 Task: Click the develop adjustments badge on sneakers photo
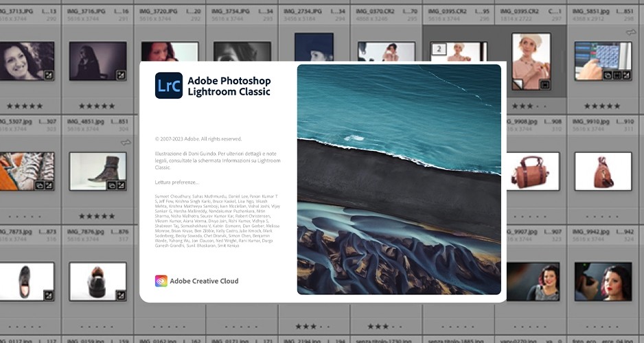click(49, 185)
